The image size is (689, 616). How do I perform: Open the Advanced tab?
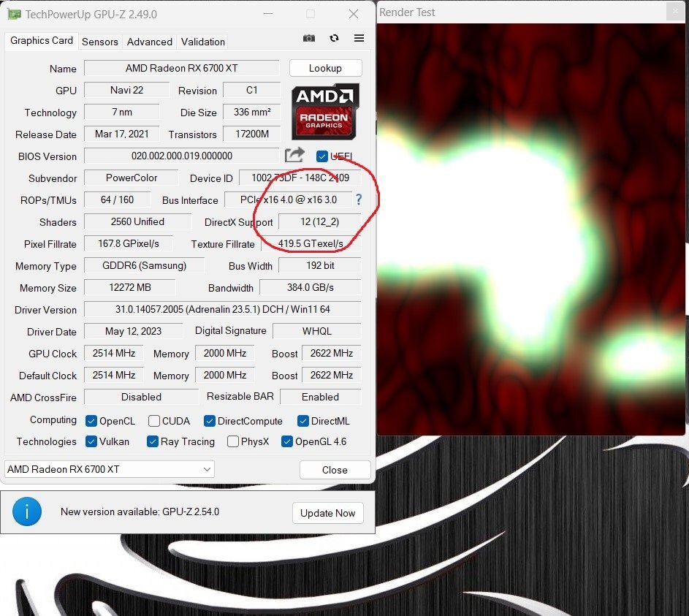click(x=149, y=42)
